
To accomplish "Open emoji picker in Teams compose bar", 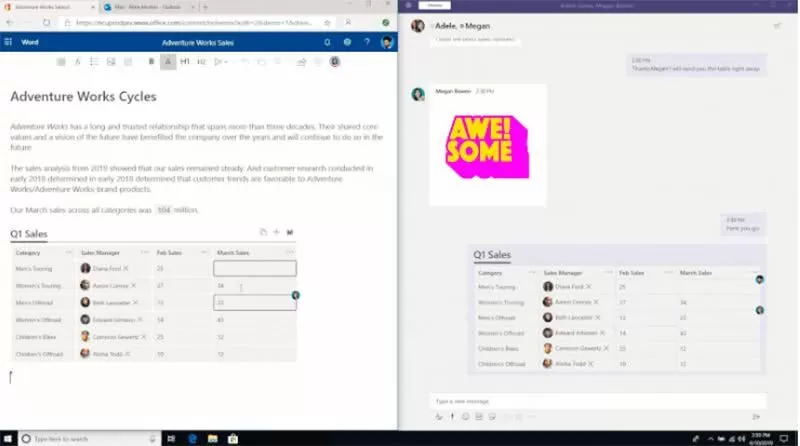I will [x=466, y=416].
